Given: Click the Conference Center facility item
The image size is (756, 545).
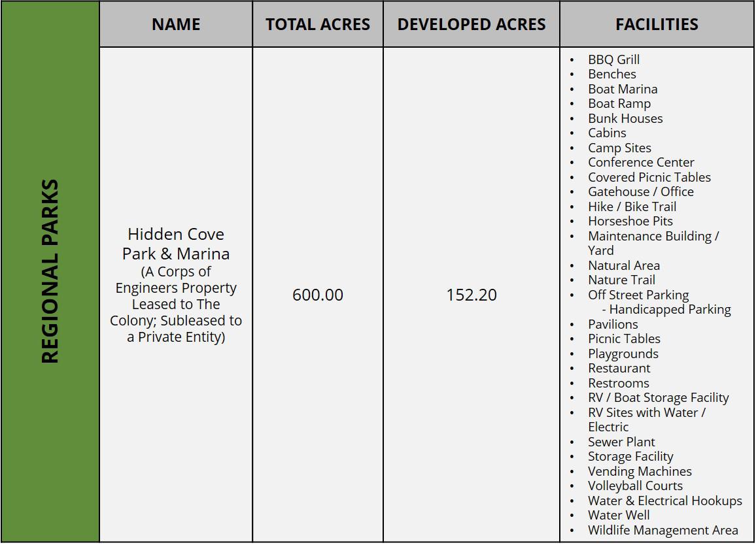Looking at the screenshot, I should pos(641,163).
